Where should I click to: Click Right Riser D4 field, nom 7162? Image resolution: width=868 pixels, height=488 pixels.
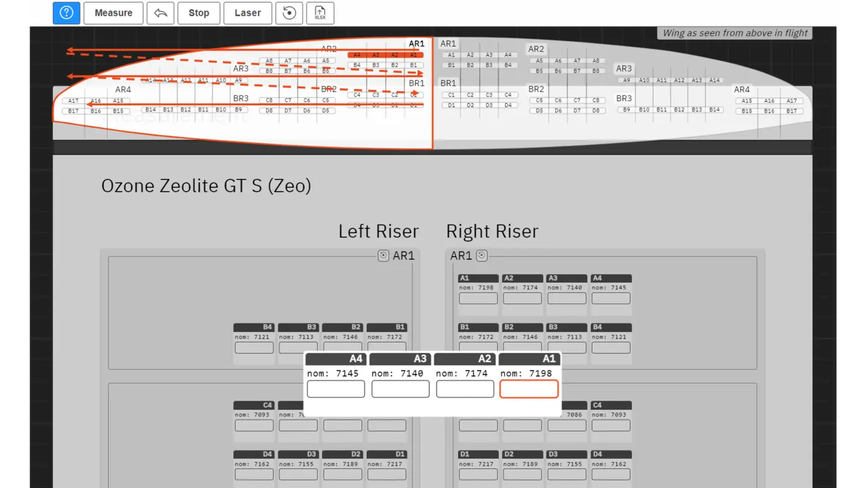pos(611,475)
